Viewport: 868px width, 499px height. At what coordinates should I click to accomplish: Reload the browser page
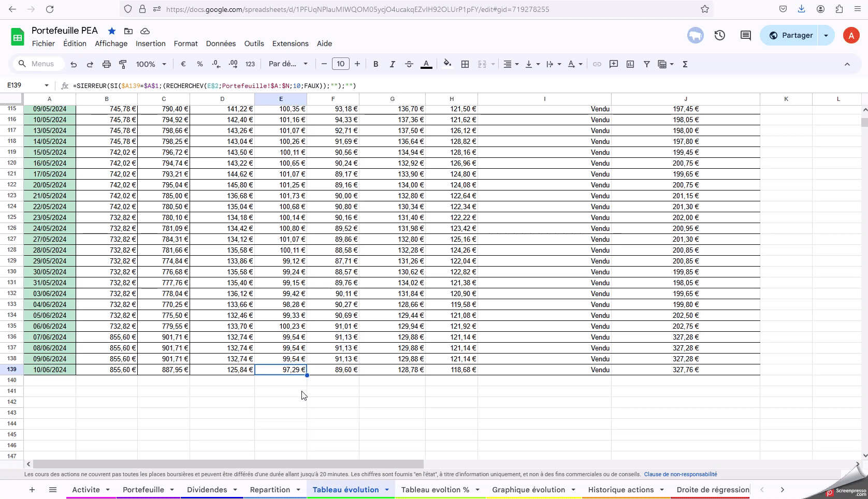pyautogui.click(x=50, y=9)
